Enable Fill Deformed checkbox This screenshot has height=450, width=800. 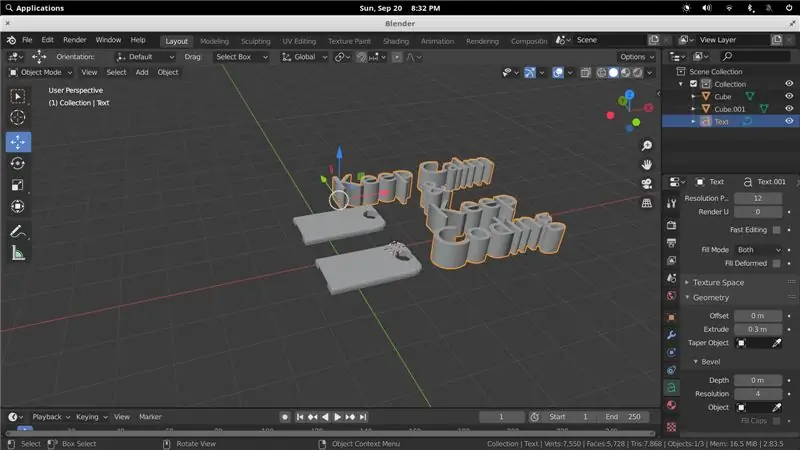(776, 263)
